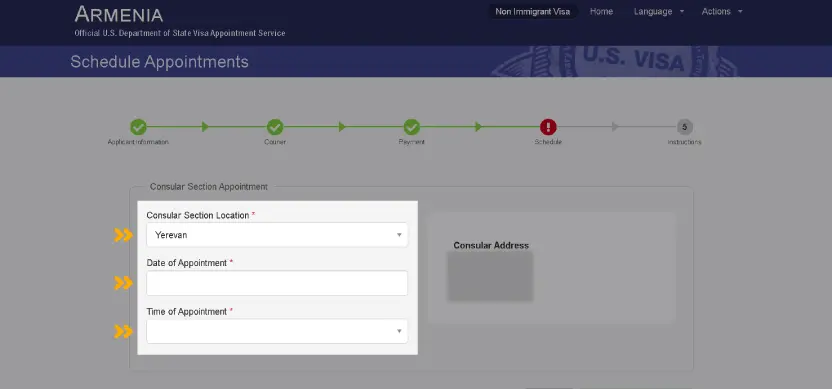The width and height of the screenshot is (832, 389).
Task: Click the Payment step green checkmark
Action: tap(412, 127)
